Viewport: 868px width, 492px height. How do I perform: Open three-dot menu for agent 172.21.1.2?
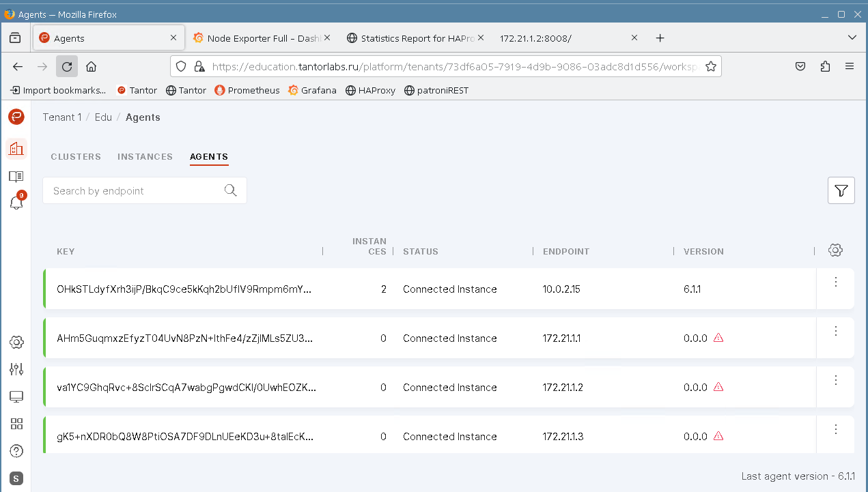pos(835,380)
